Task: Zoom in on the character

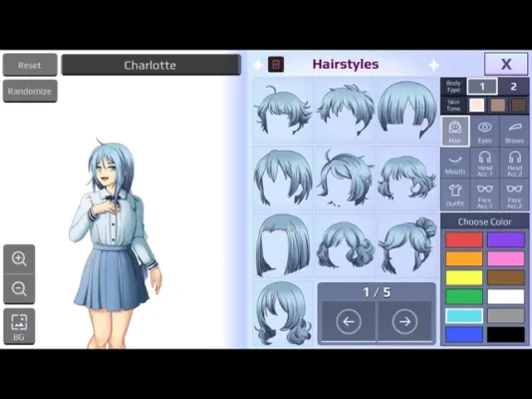Action: coord(19,258)
